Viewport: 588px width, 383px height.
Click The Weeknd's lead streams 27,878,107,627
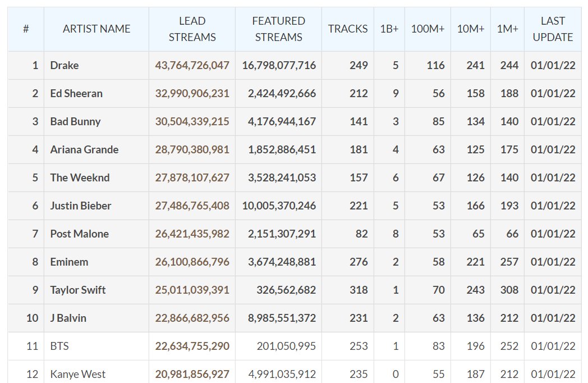point(192,177)
